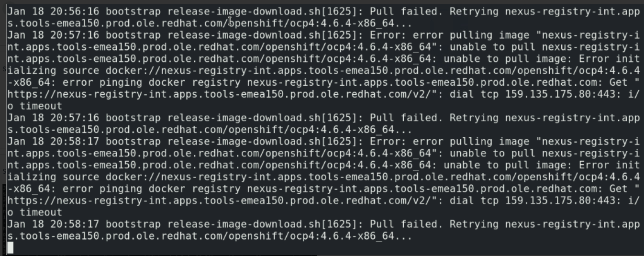
Task: Click the first "Error: error pulling image" text
Action: click(451, 35)
